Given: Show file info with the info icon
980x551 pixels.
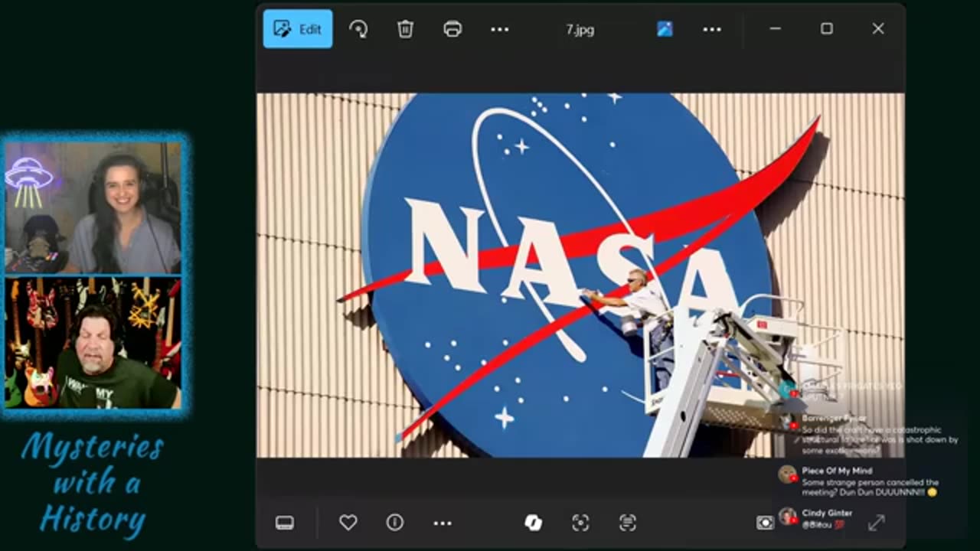Looking at the screenshot, I should [x=395, y=523].
